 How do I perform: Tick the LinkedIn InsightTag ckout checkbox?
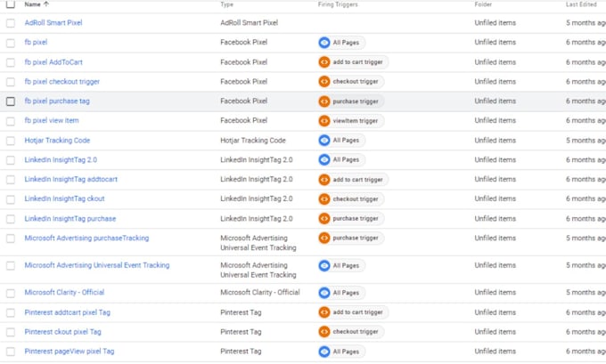click(x=11, y=199)
